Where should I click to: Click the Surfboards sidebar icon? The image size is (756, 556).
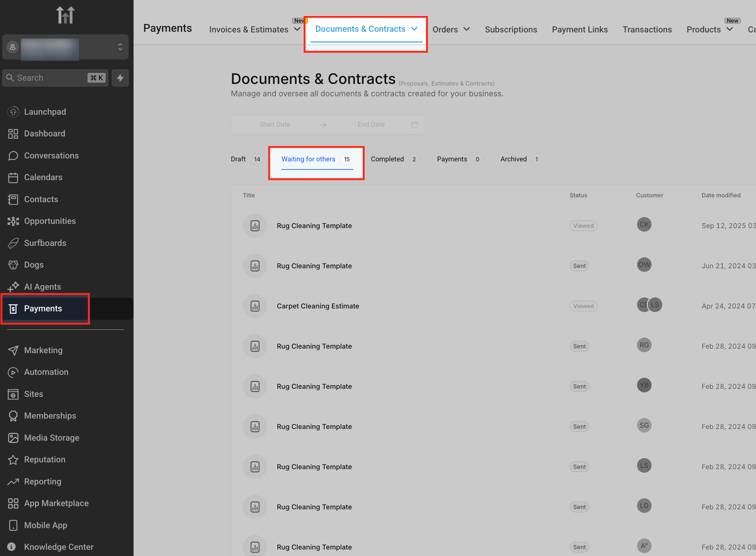coord(13,243)
